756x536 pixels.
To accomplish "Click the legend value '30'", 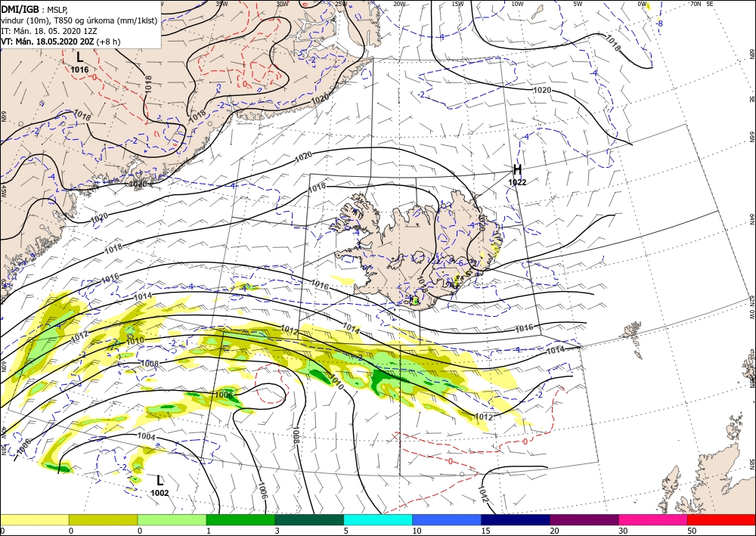I will point(622,531).
